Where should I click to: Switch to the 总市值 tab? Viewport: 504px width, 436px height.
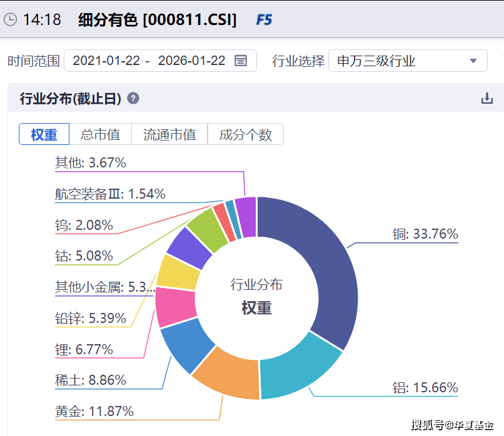point(100,134)
